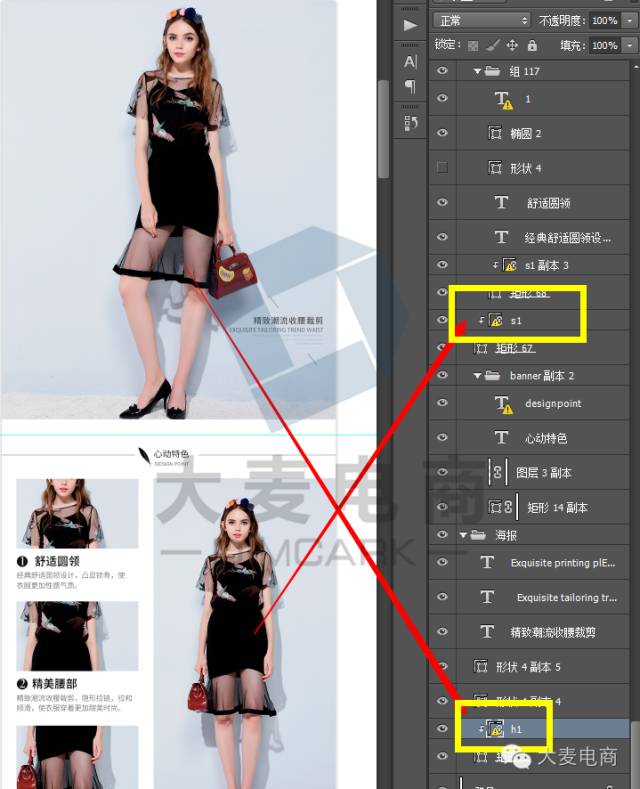Viewport: 640px width, 789px height.
Task: Click text icon of 舒适圆领 layer
Action: (501, 202)
